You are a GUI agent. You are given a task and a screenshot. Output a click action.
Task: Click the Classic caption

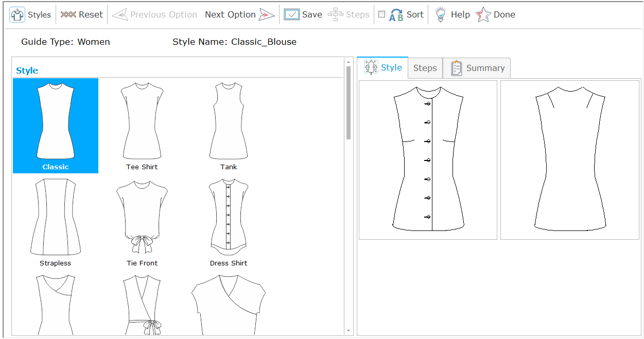click(56, 167)
